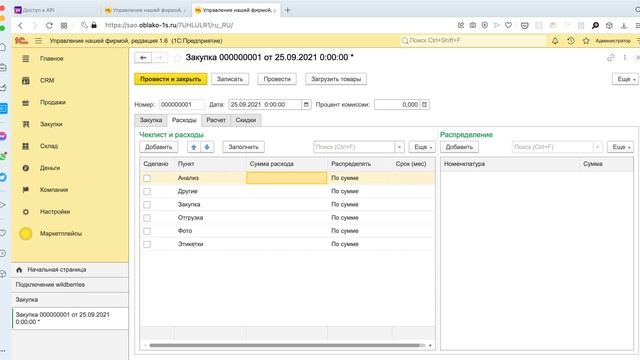Open calendar picker for the Дата field
The width and height of the screenshot is (640, 360).
click(306, 104)
